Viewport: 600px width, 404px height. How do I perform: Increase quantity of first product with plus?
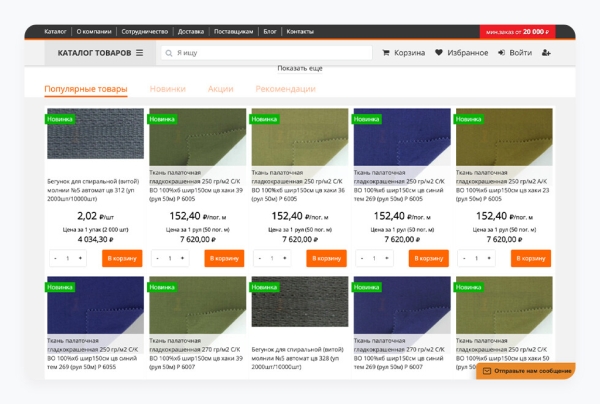point(82,258)
